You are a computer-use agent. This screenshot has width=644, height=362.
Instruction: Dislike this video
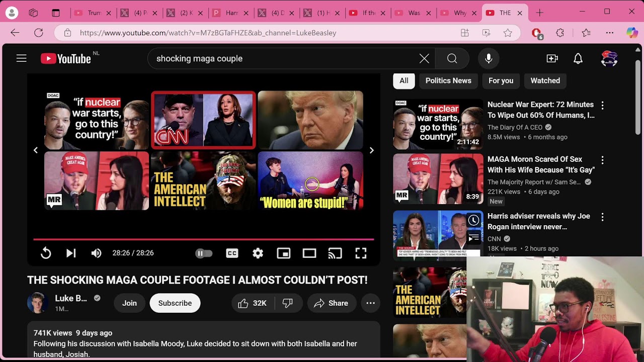point(288,303)
